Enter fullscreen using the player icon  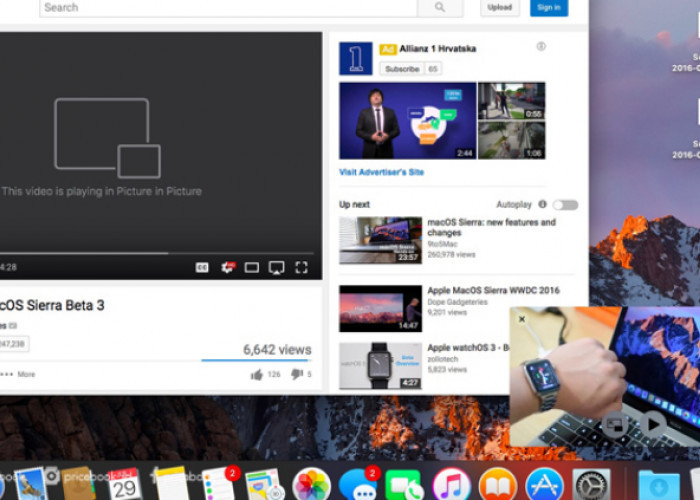301,267
